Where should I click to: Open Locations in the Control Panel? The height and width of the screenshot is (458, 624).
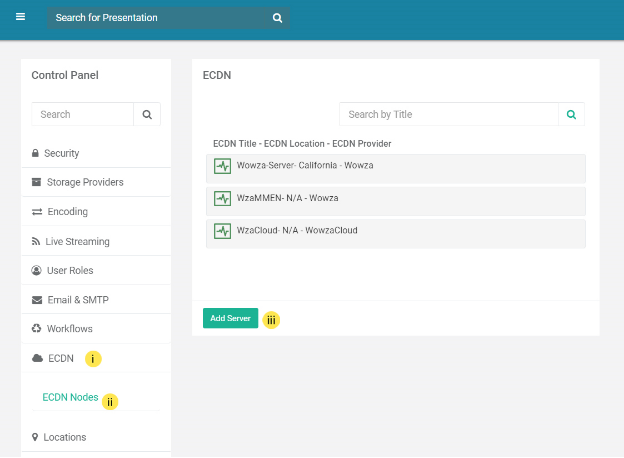coord(64,437)
